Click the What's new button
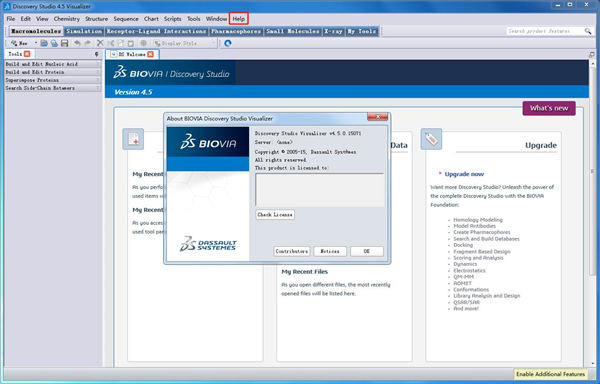This screenshot has width=600, height=384. [x=549, y=108]
